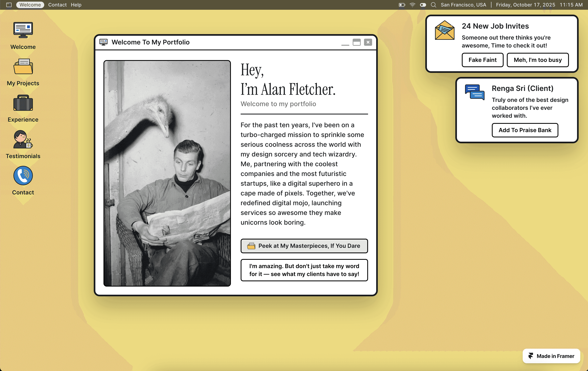588x371 pixels.
Task: Open the My Projects folder icon
Action: click(23, 67)
